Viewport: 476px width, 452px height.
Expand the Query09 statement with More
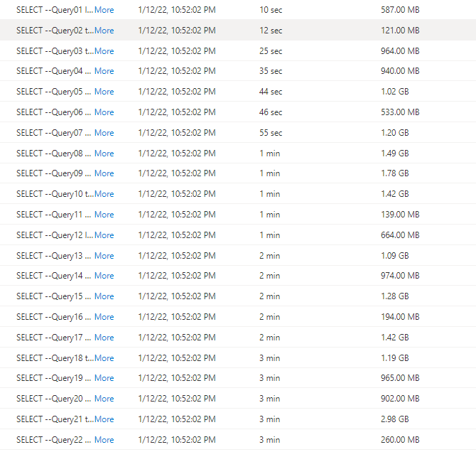(x=104, y=173)
